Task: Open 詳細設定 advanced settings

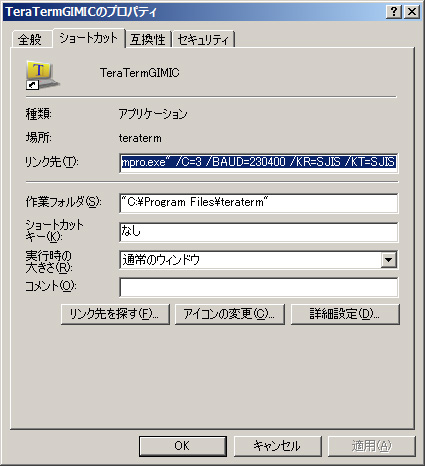Action: coord(345,314)
